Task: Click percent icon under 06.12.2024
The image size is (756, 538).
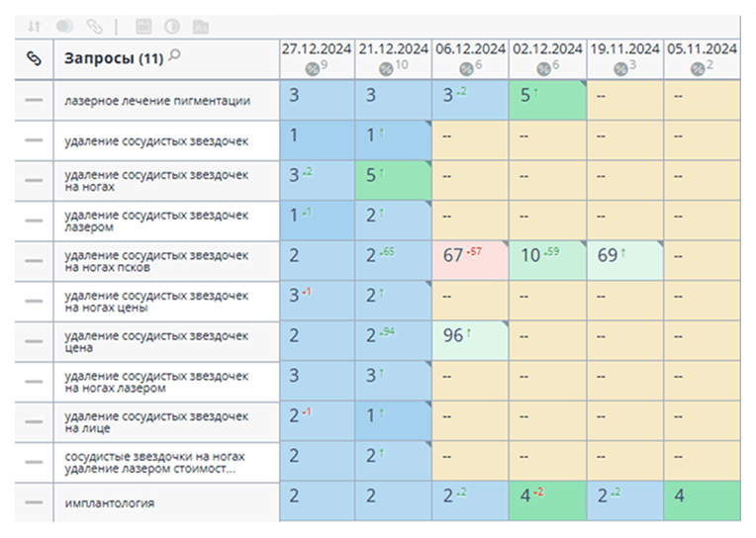Action: pyautogui.click(x=466, y=69)
